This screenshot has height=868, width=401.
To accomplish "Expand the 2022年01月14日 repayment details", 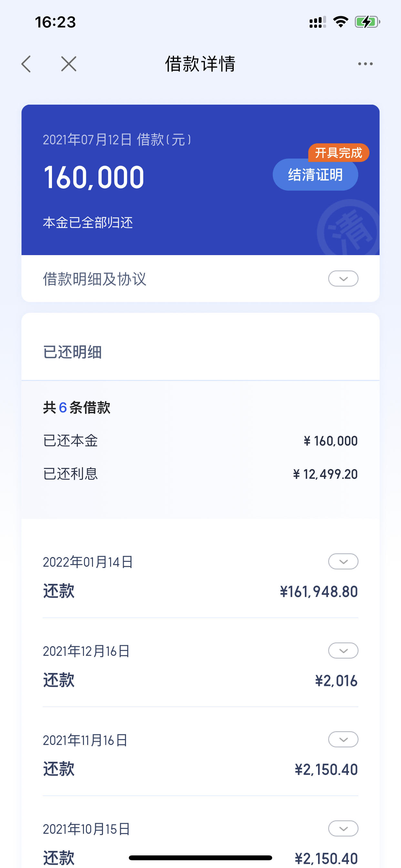I will click(343, 561).
